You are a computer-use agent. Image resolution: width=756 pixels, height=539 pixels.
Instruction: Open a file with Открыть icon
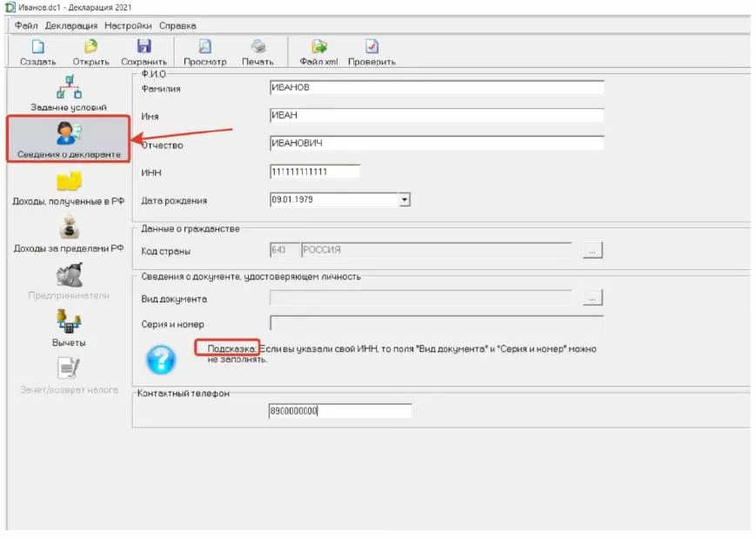coord(90,48)
